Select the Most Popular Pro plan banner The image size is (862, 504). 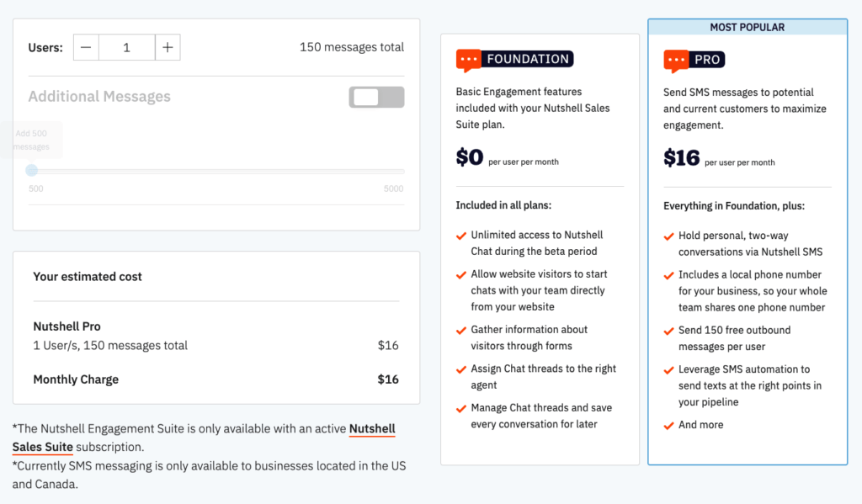747,27
